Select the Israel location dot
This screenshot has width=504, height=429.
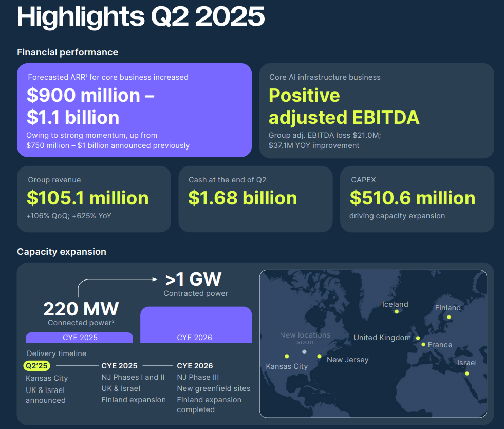click(467, 372)
